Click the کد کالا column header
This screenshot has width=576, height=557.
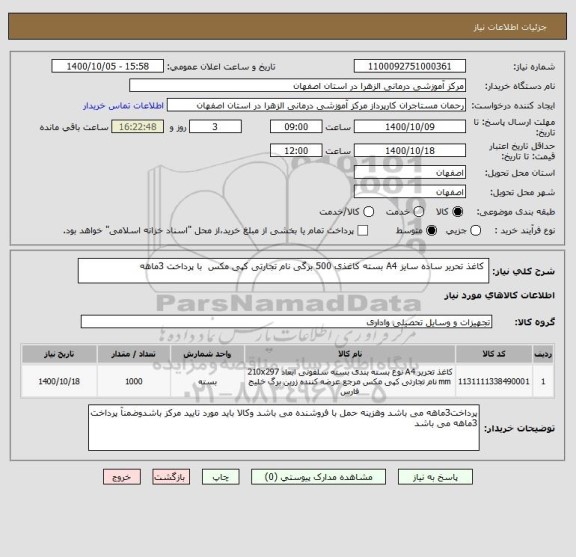tap(494, 354)
